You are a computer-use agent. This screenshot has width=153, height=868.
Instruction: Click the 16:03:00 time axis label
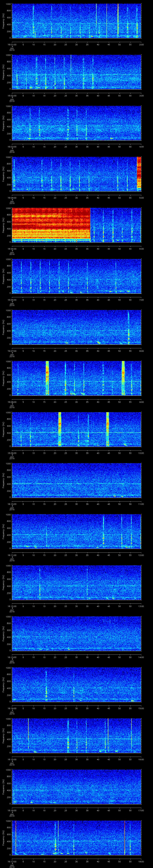pyautogui.click(x=12, y=147)
